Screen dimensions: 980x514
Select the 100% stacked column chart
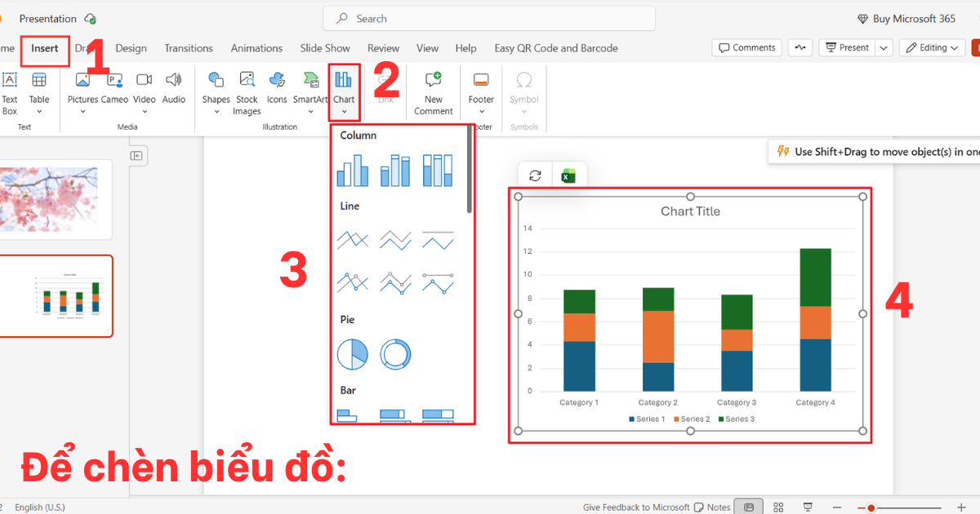pyautogui.click(x=438, y=171)
